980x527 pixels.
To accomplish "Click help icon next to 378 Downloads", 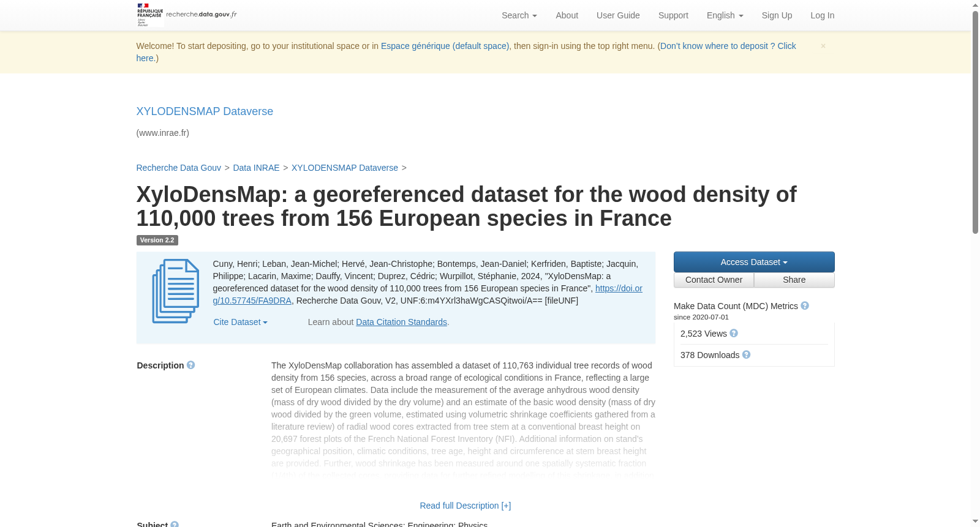I will (x=746, y=354).
